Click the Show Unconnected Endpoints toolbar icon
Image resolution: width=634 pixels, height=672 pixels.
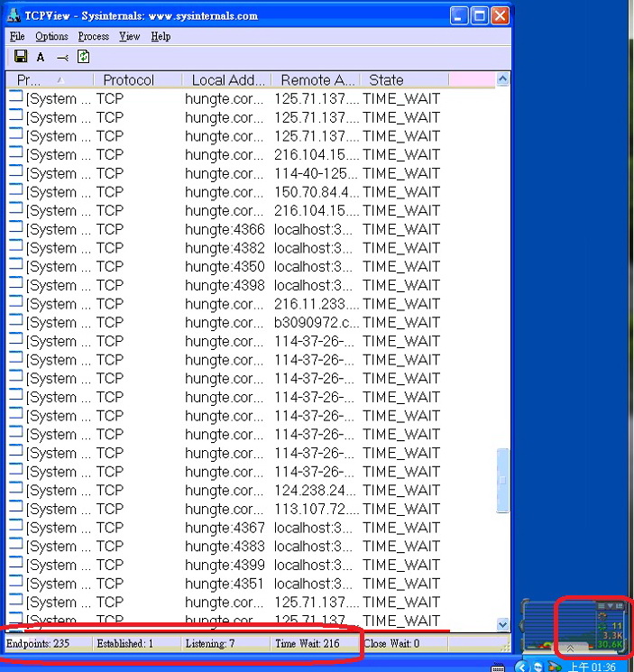pos(62,58)
